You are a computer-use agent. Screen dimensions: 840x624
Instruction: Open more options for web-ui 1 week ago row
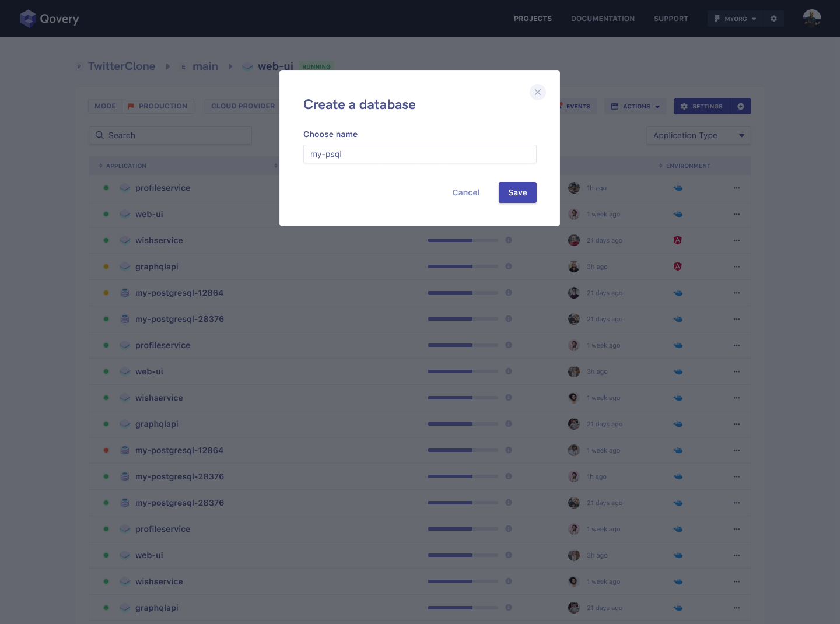(737, 214)
